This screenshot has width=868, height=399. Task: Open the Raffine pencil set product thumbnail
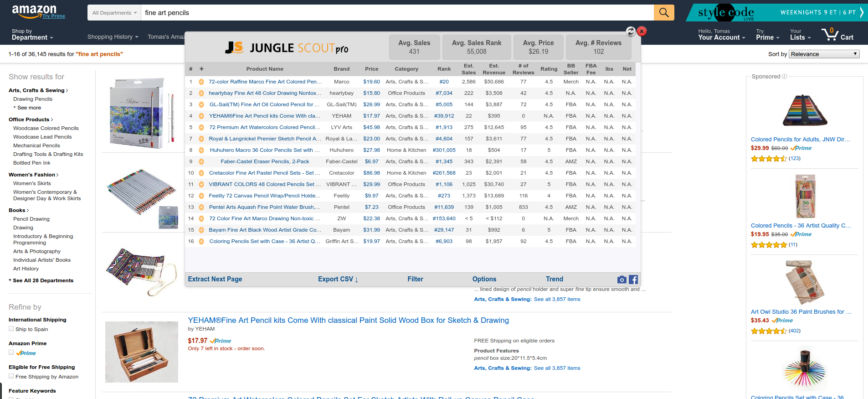(x=142, y=114)
